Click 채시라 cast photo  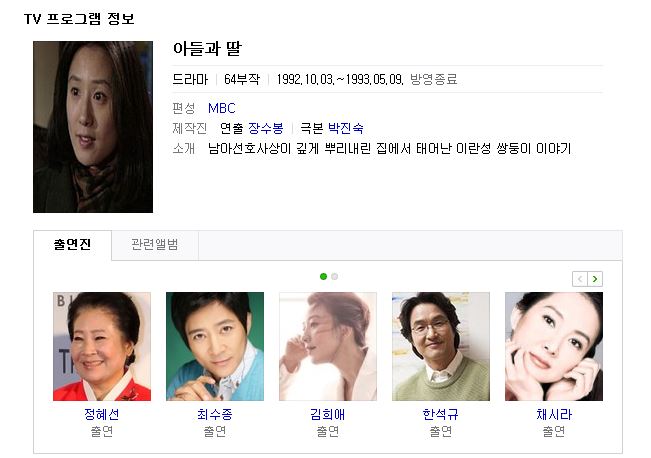click(x=554, y=347)
